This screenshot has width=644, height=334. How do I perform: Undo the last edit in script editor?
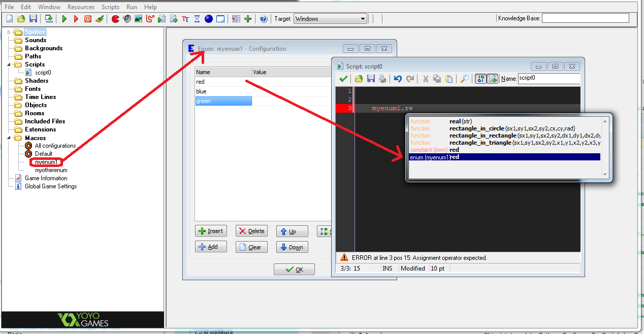[x=398, y=79]
